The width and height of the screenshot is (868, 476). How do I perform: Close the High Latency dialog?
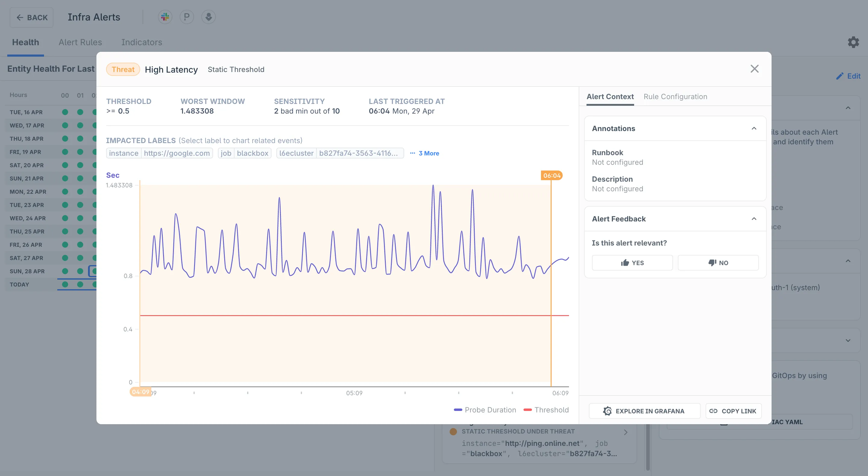tap(754, 69)
